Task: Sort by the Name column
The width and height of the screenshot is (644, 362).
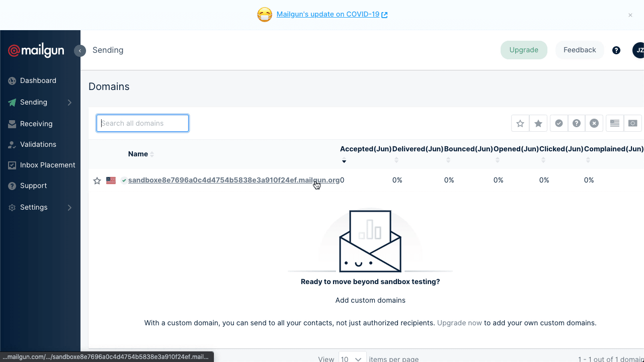Action: pos(141,154)
